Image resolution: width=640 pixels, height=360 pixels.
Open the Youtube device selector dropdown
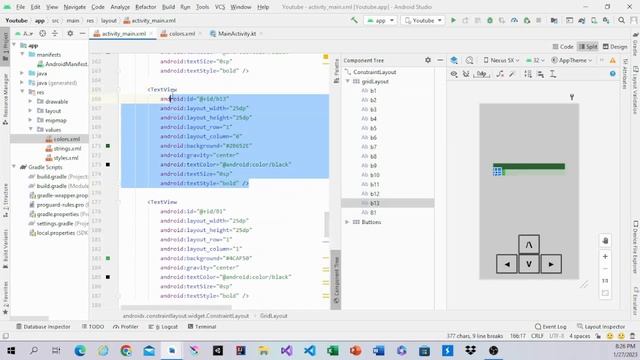[423, 20]
